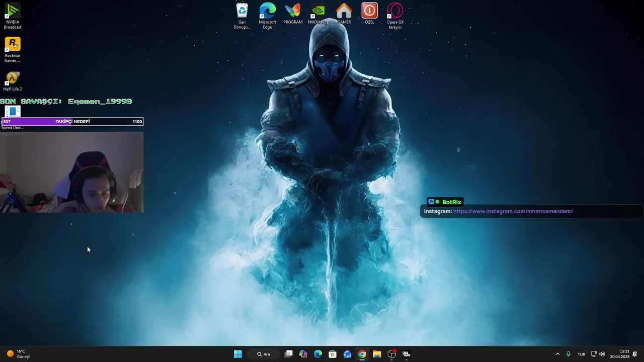Open the clock showing 15:31

coord(619,354)
